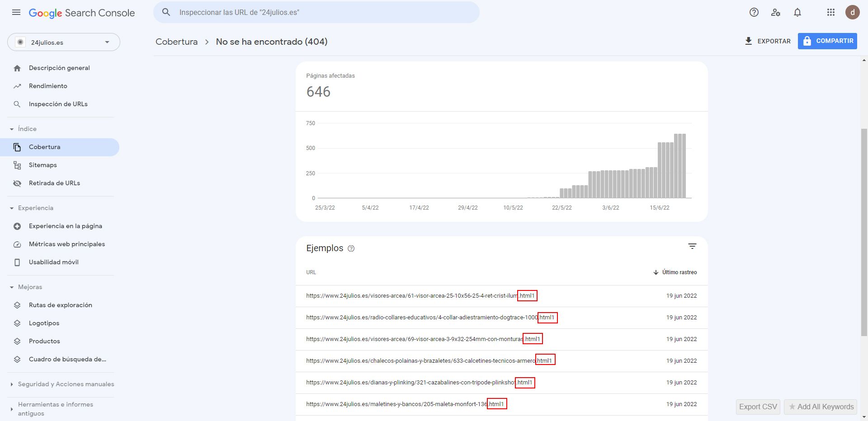Open notifications bell icon

point(797,13)
